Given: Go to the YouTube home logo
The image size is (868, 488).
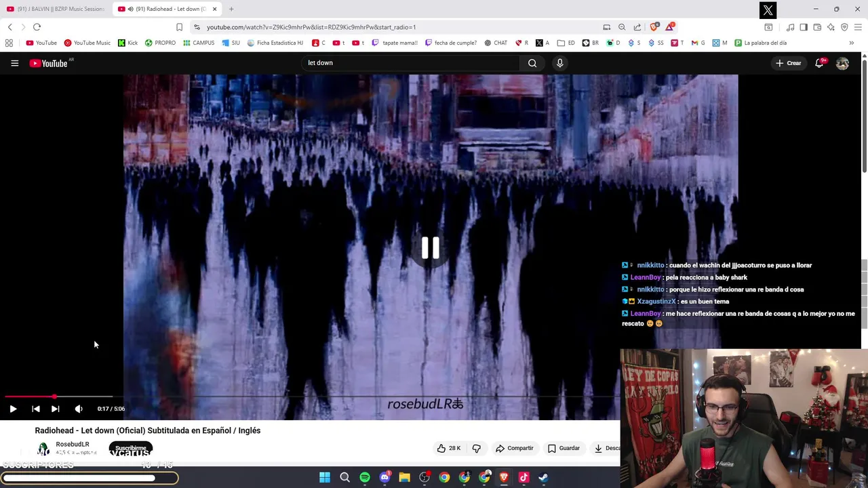Looking at the screenshot, I should pos(49,63).
